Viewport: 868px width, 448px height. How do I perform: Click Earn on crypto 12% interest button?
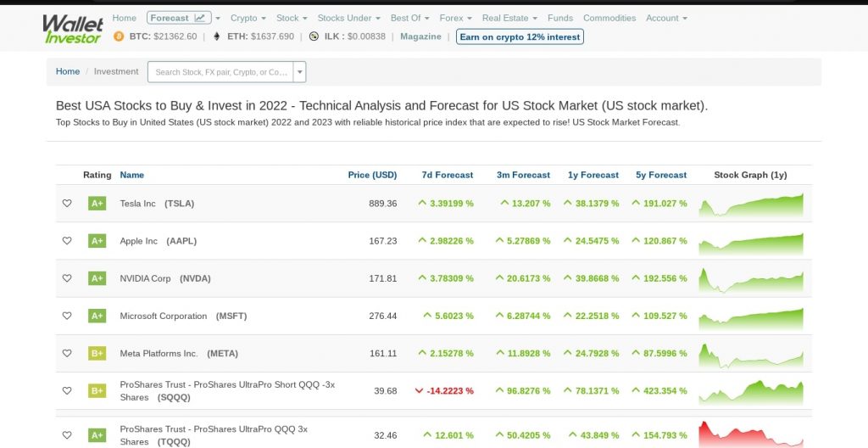[x=520, y=36]
